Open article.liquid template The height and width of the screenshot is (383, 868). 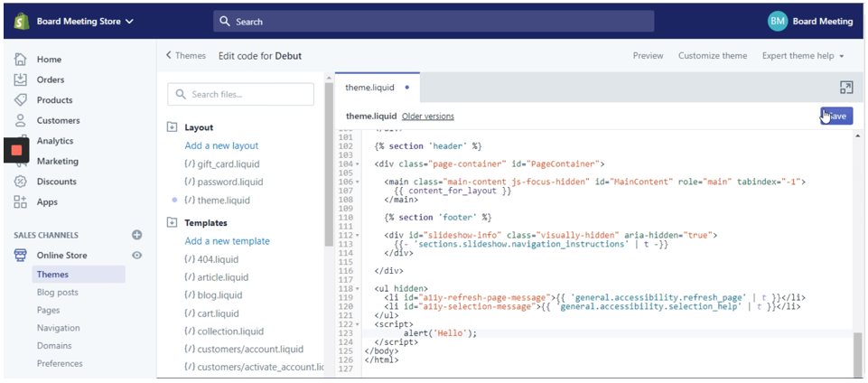coord(216,276)
